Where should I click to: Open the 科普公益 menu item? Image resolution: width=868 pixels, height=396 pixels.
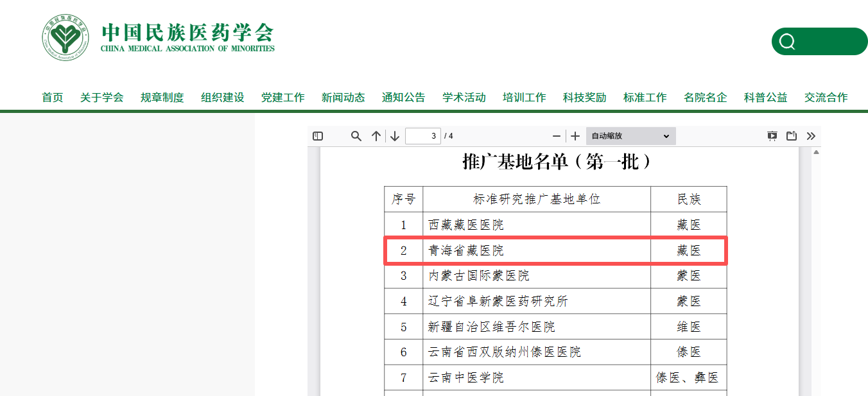[x=766, y=98]
